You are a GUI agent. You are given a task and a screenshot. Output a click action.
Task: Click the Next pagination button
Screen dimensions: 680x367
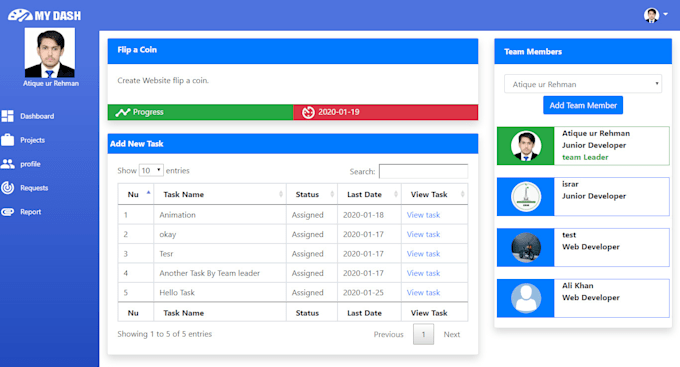tap(451, 334)
